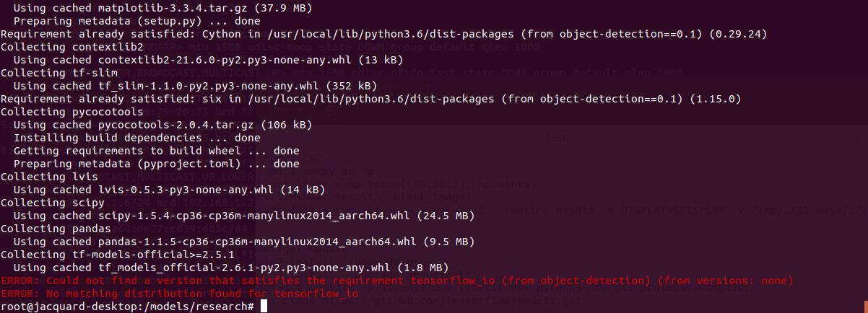Click the 'Preparing metadata (pyproject.toml)' line

156,164
